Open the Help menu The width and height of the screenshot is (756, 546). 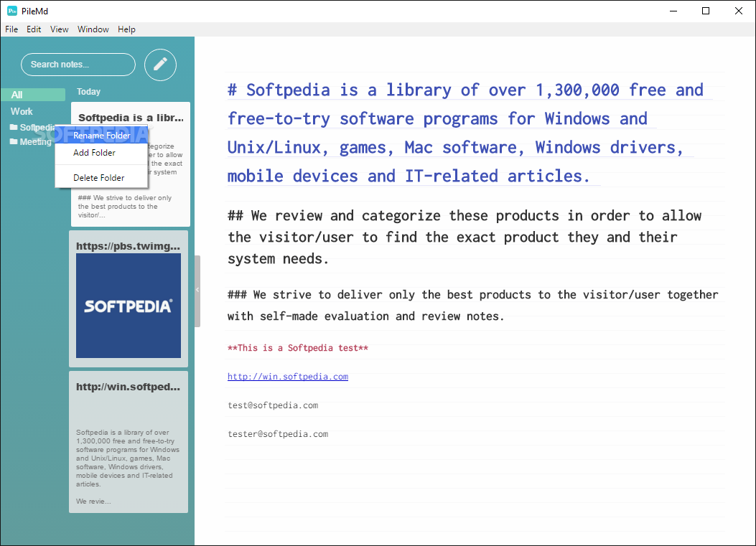pyautogui.click(x=126, y=29)
